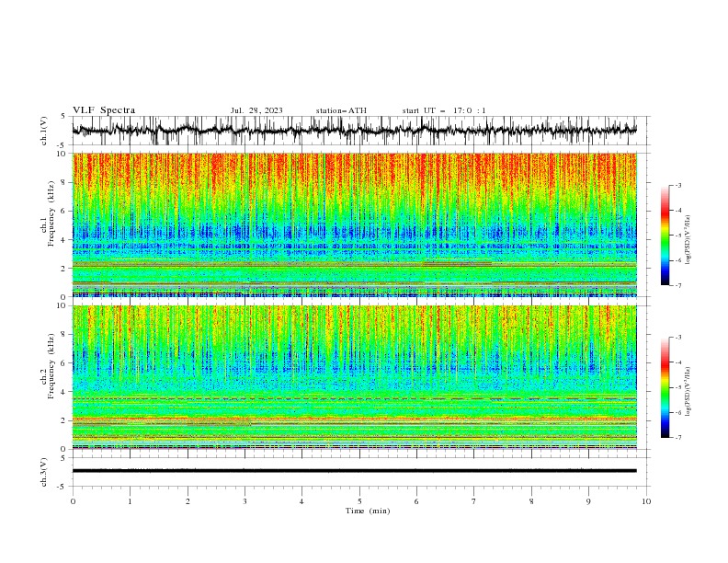This screenshot has height=563, width=728.
Task: Click the time axis end label "10"
Action: click(x=646, y=501)
